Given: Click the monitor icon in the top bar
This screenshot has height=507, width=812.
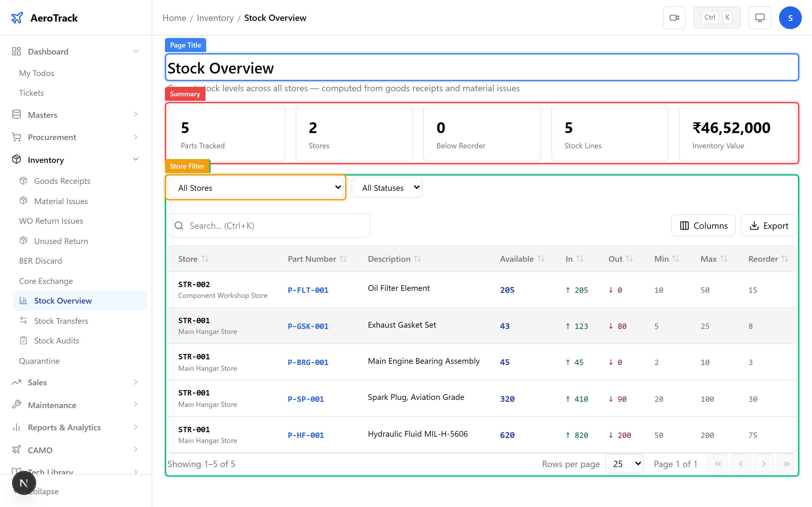Looking at the screenshot, I should tap(760, 17).
